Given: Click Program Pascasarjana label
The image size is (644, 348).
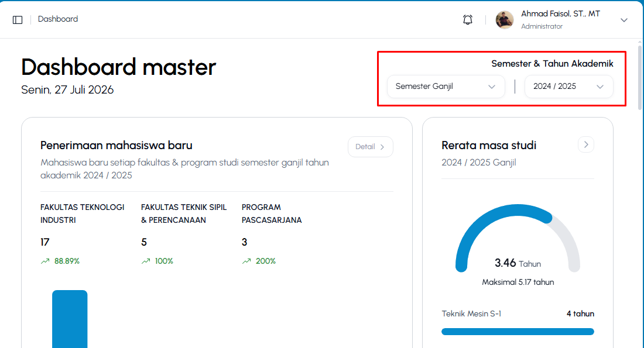Looking at the screenshot, I should point(272,213).
